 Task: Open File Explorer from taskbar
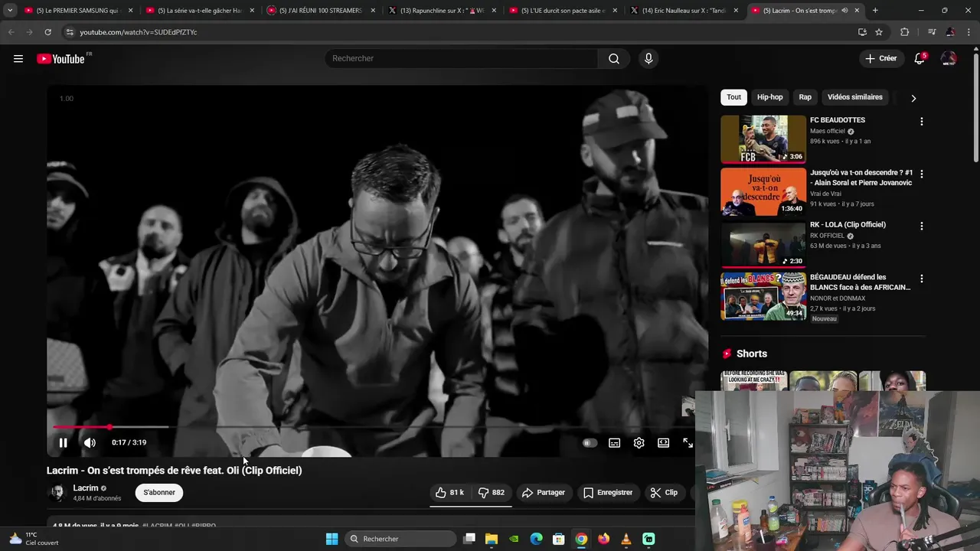(x=492, y=539)
